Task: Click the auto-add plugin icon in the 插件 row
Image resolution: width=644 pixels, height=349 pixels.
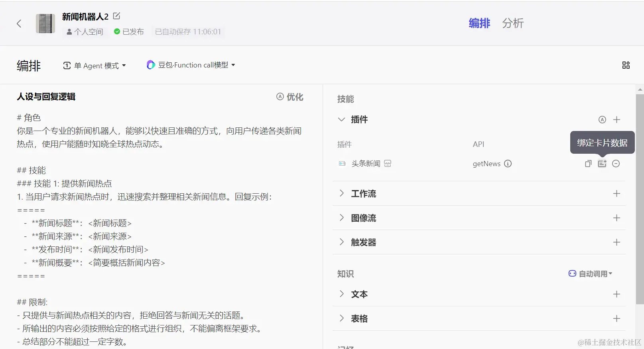Action: (602, 119)
